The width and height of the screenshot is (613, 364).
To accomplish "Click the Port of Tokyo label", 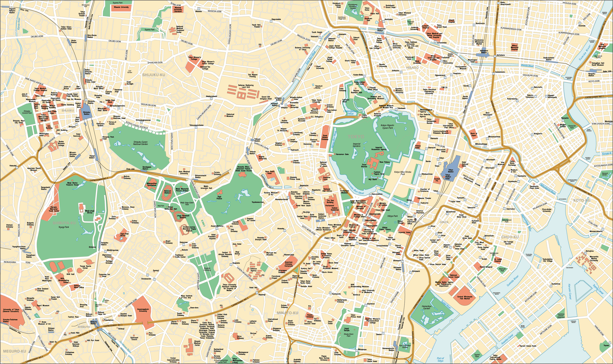I will pyautogui.click(x=440, y=360).
